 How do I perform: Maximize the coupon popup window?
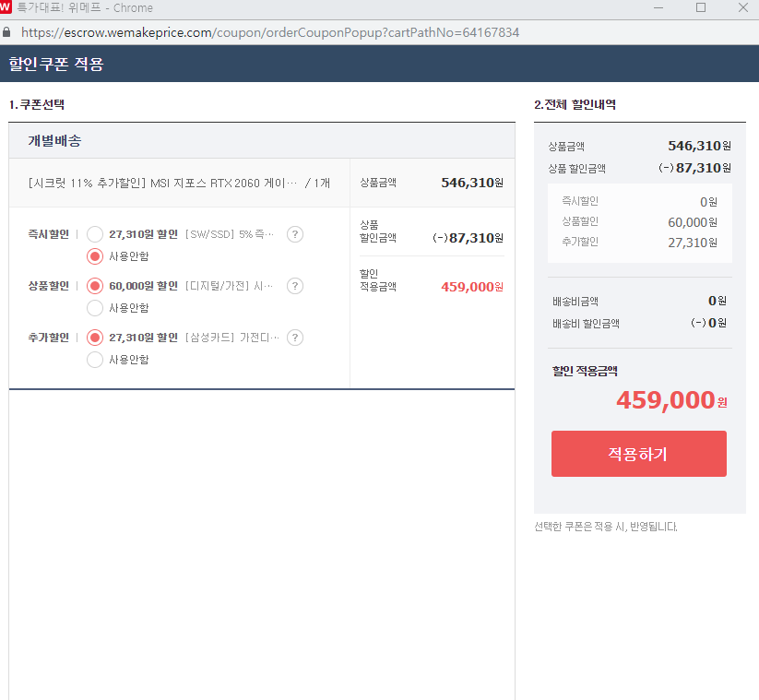click(x=700, y=7)
